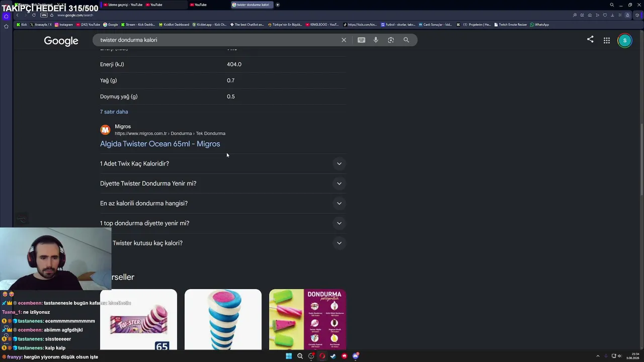Reload the current page
Image resolution: width=644 pixels, height=362 pixels.
34,15
